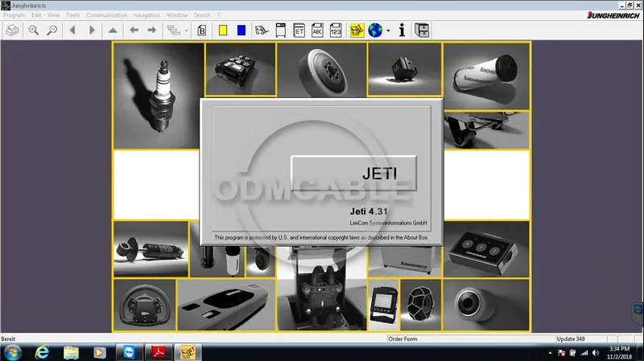This screenshot has height=361, width=644.
Task: Open the navigation menu
Action: coord(147,15)
